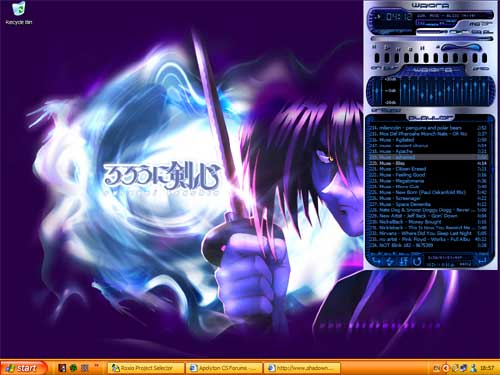Image resolution: width=500 pixels, height=375 pixels.
Task: Expand hidden system tray icons arrow
Action: point(446,368)
